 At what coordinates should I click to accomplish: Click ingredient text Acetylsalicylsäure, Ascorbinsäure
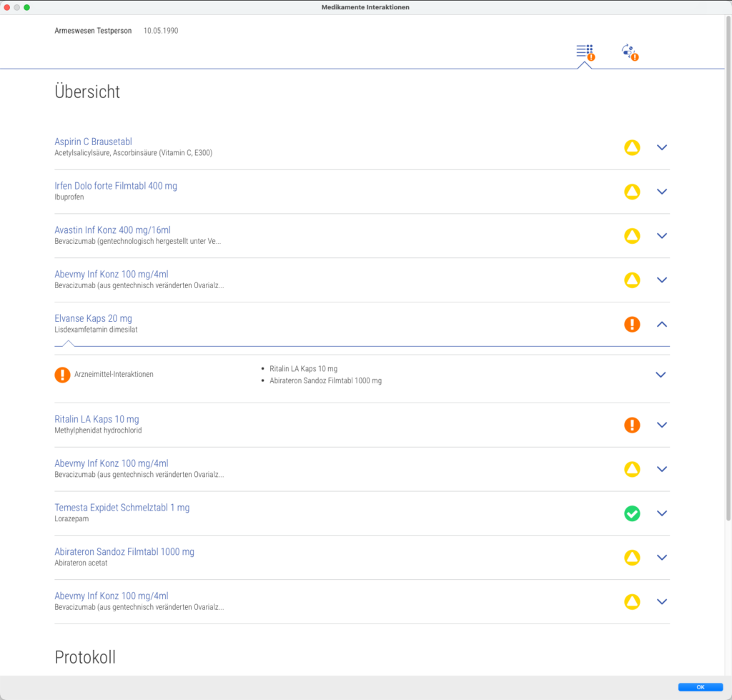coord(134,153)
